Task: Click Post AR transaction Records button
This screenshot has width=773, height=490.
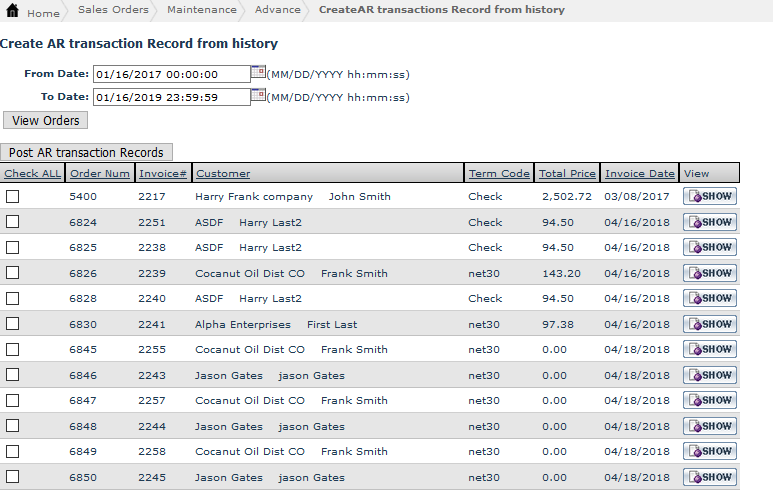Action: click(87, 152)
